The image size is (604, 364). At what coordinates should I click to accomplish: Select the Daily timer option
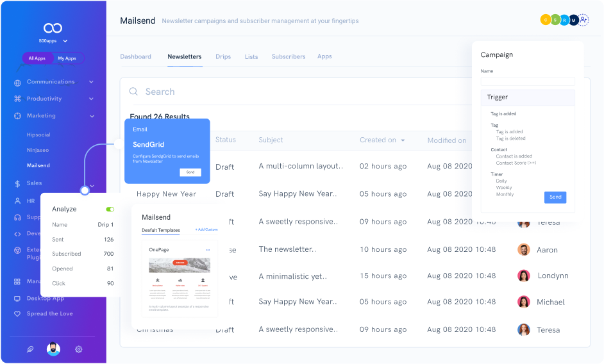pyautogui.click(x=501, y=181)
